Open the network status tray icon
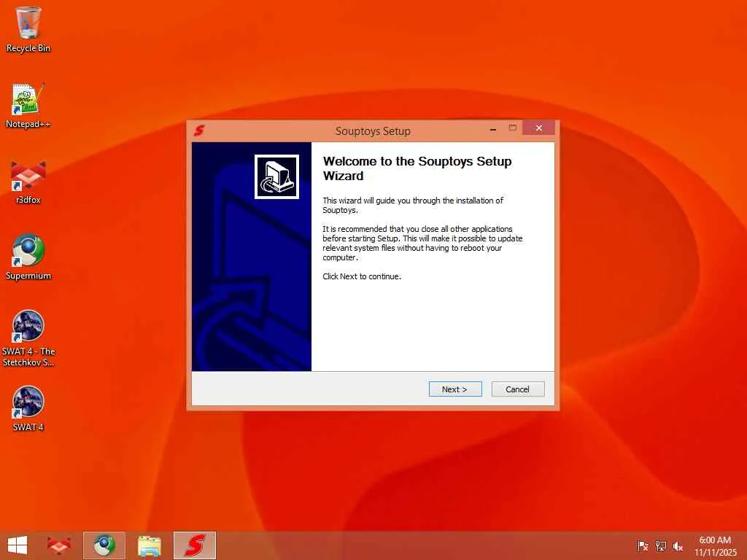The image size is (747, 560). pyautogui.click(x=660, y=545)
